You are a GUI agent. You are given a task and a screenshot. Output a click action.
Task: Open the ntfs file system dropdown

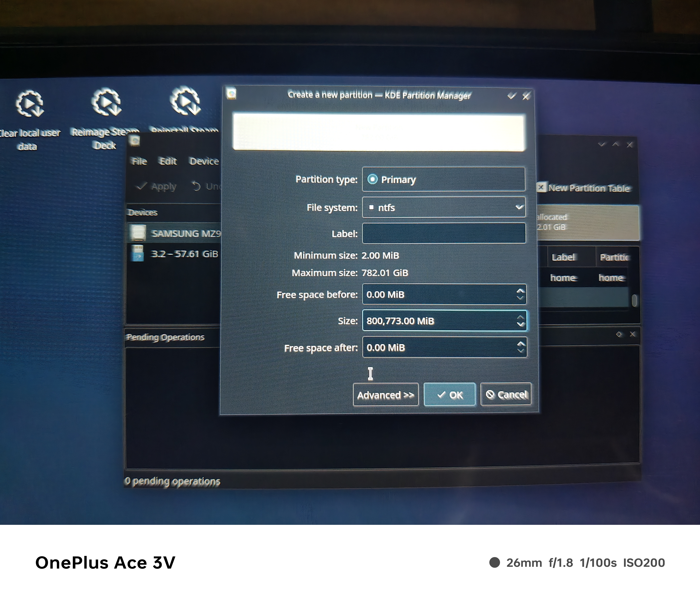(443, 207)
